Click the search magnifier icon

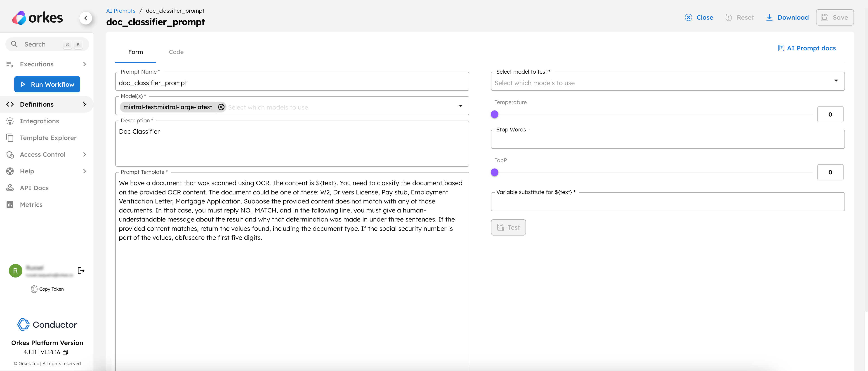14,44
